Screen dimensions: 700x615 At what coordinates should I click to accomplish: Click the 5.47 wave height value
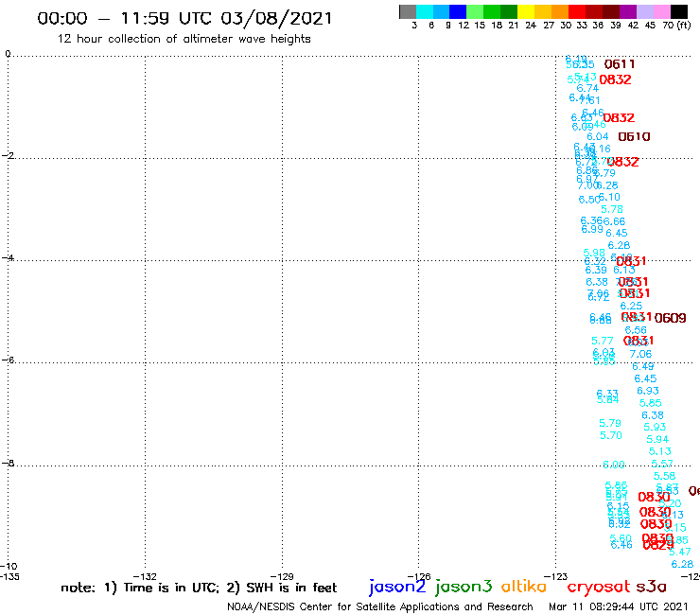(x=680, y=552)
